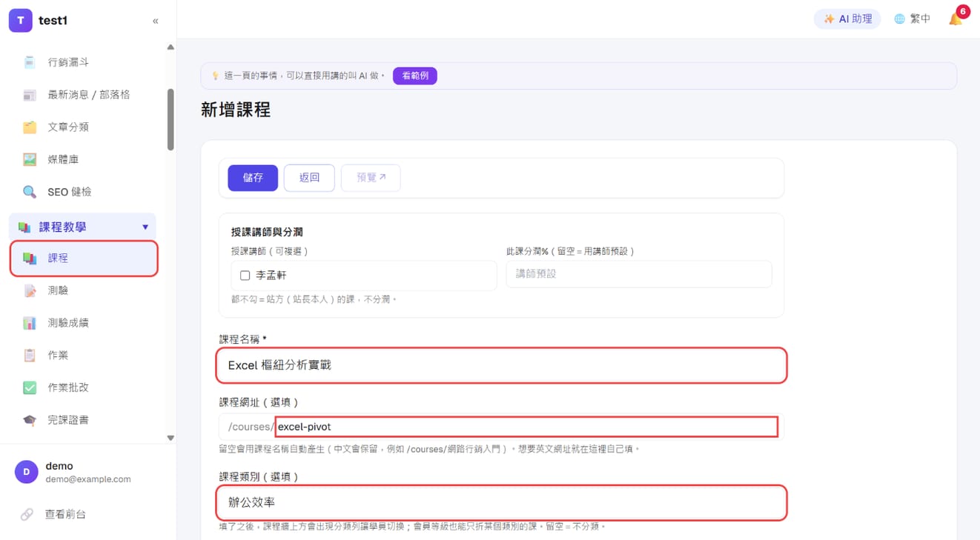980x540 pixels.
Task: Click demo@example.com account text
Action: coord(88,479)
